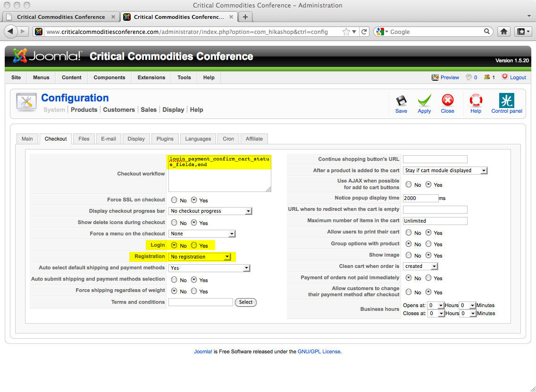Set Force SSL on checkout to No
The width and height of the screenshot is (536, 392).
[x=174, y=200]
